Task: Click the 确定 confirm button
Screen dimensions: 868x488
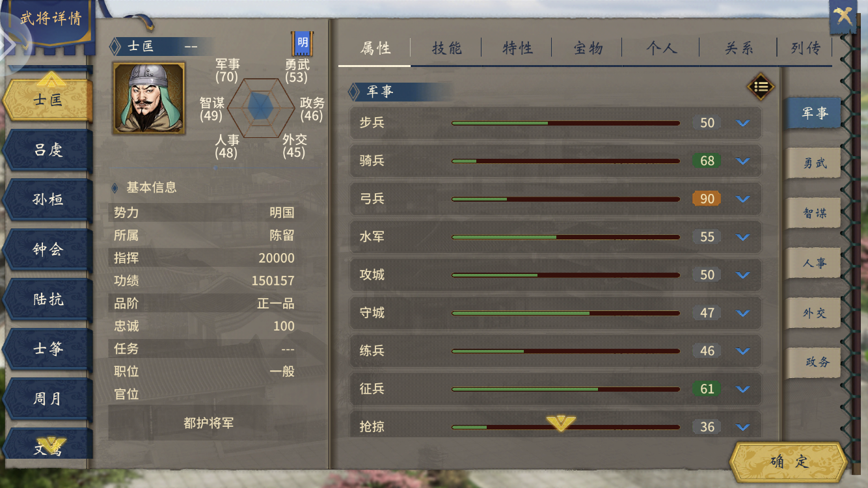Action: pos(789,462)
